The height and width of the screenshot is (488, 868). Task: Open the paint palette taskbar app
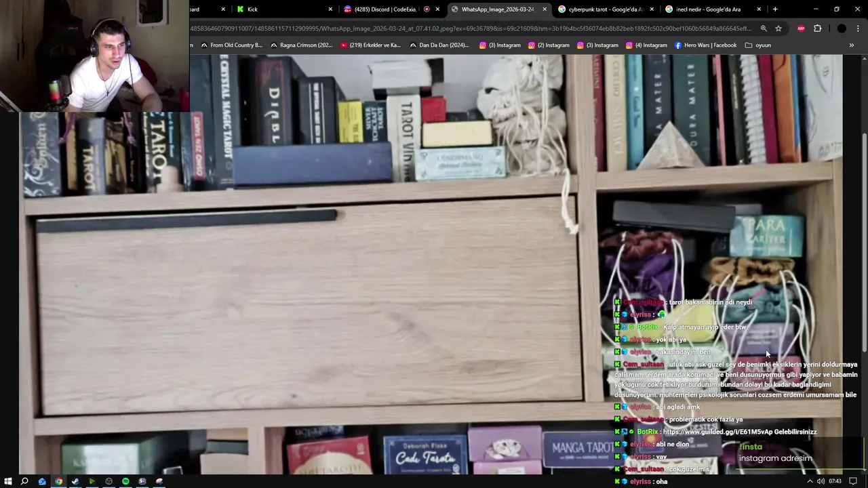pos(159,481)
